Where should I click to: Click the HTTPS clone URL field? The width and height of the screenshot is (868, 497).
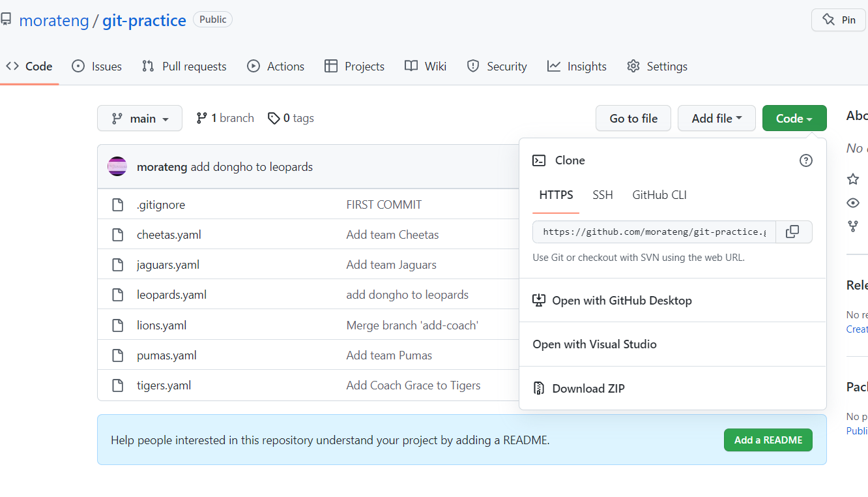pos(654,232)
